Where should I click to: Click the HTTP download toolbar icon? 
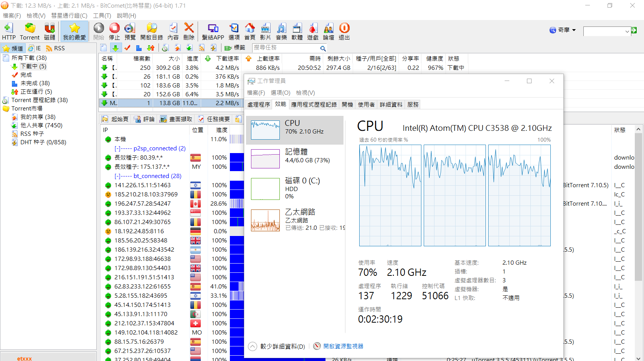[x=8, y=31]
